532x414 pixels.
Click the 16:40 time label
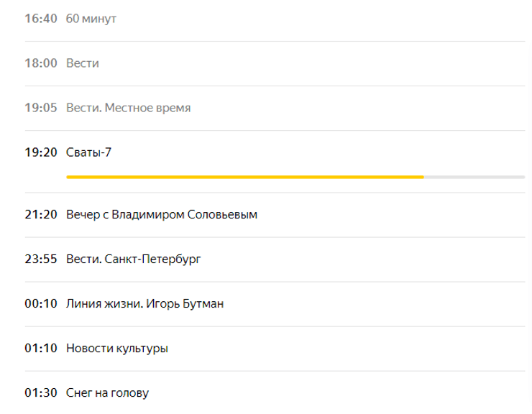tap(40, 19)
